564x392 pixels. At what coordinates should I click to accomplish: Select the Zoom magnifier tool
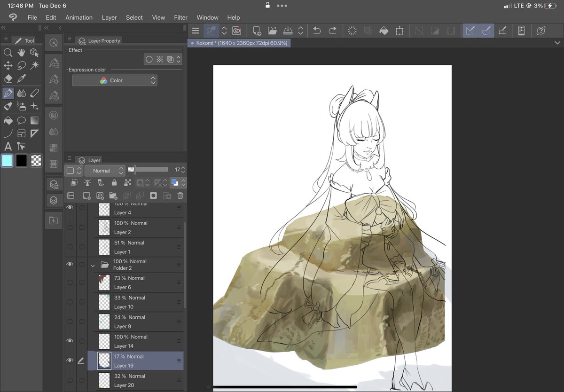coord(8,53)
